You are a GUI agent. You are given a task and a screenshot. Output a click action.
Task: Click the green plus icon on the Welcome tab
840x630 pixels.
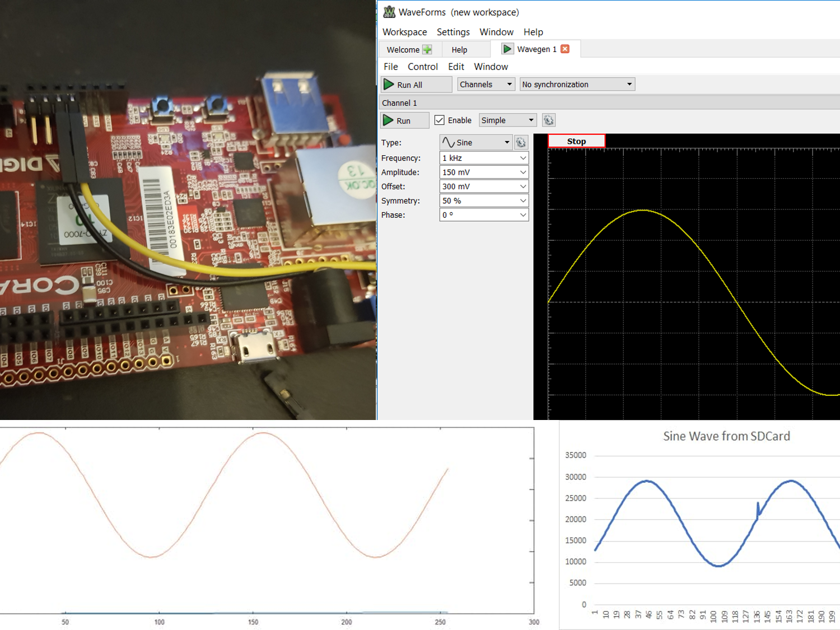click(428, 49)
